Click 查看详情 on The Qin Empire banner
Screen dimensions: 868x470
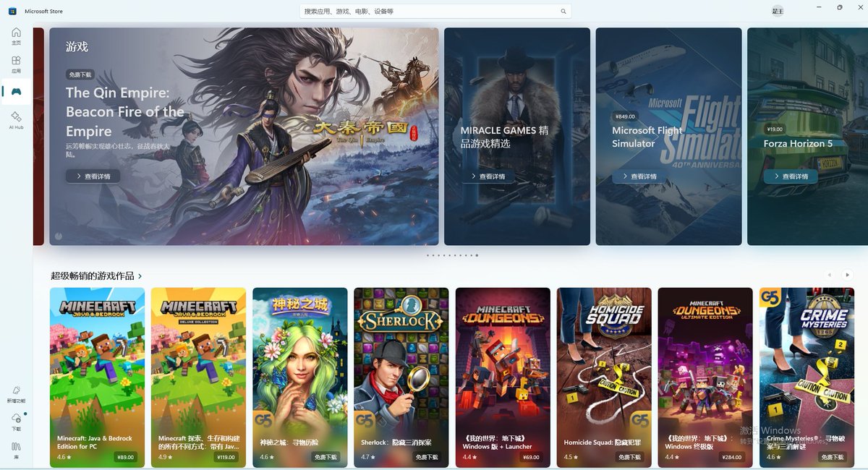point(92,176)
